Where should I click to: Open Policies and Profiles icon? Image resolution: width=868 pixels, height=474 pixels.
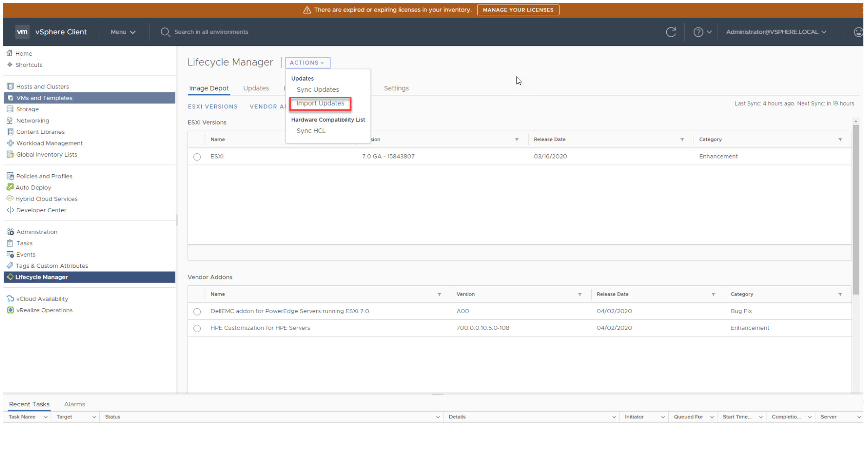(10, 176)
